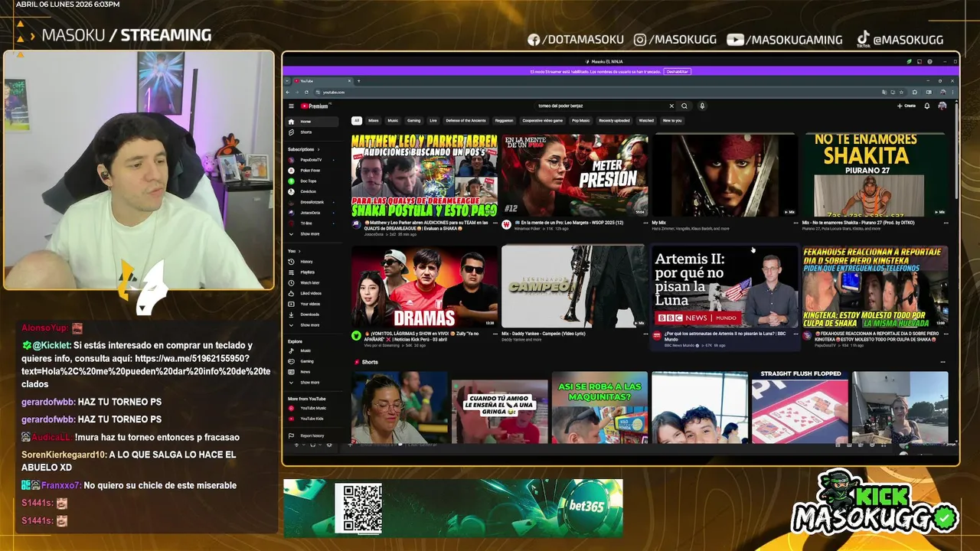
Task: Open the Meter Presion poker video thumbnail
Action: [574, 175]
